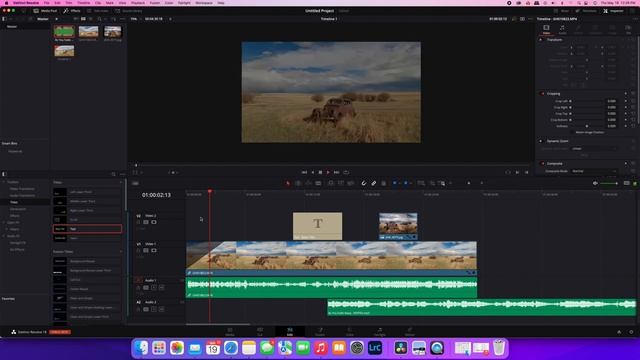
Task: Click Replace Clip icon in timeline toolbar
Action: 351,183
